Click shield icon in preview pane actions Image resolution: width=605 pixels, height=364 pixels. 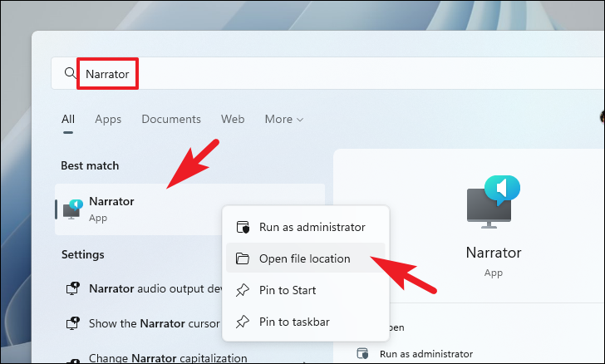click(x=362, y=353)
